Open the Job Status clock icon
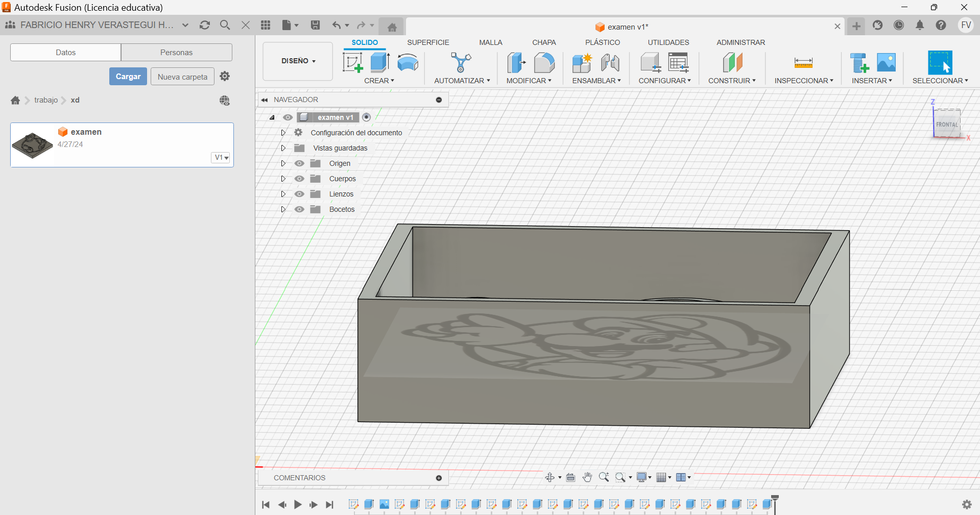The width and height of the screenshot is (980, 515). (899, 25)
